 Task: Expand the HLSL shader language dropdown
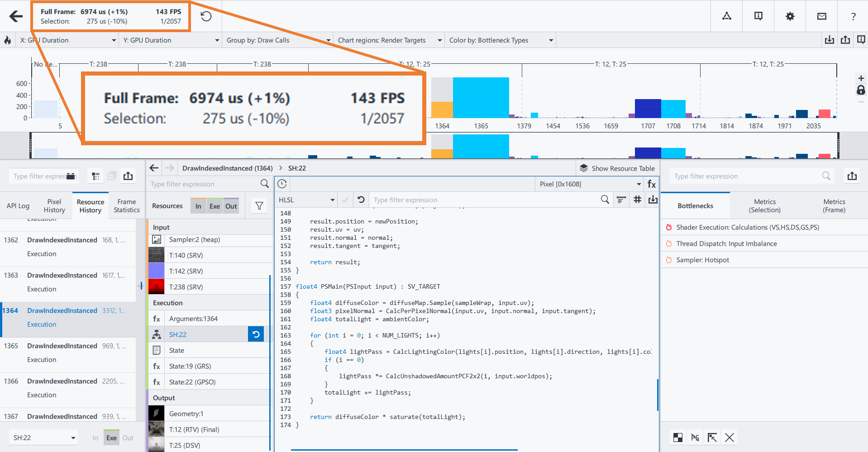click(x=306, y=200)
